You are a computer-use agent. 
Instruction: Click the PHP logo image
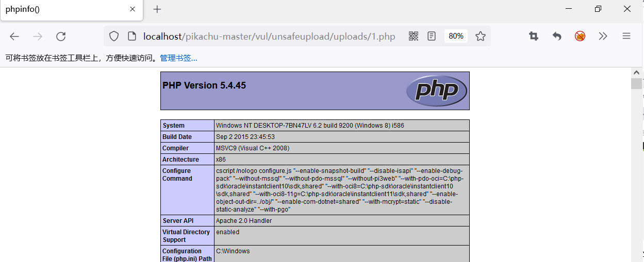click(437, 91)
